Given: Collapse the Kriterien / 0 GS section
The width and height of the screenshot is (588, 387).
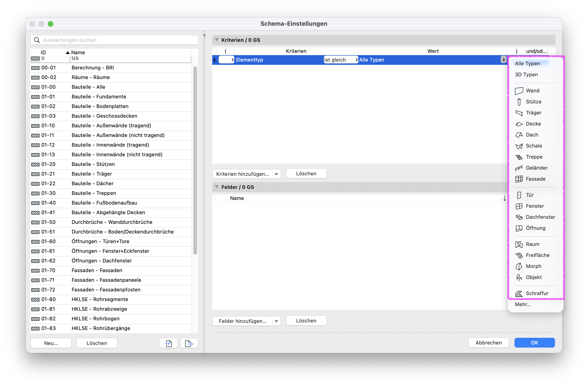Looking at the screenshot, I should tap(217, 40).
